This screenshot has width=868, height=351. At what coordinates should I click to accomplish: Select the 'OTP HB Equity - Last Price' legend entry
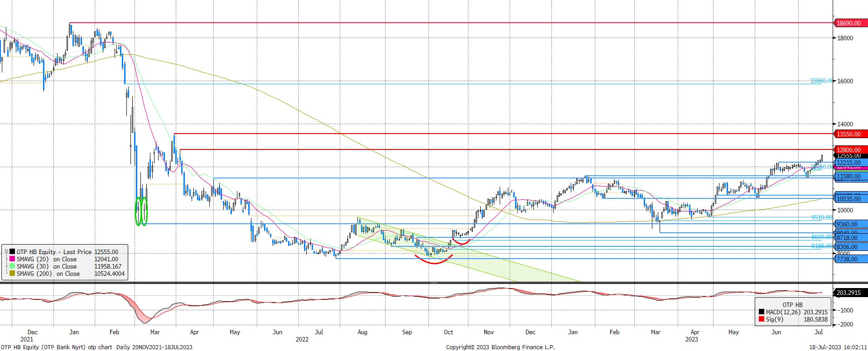(54, 252)
